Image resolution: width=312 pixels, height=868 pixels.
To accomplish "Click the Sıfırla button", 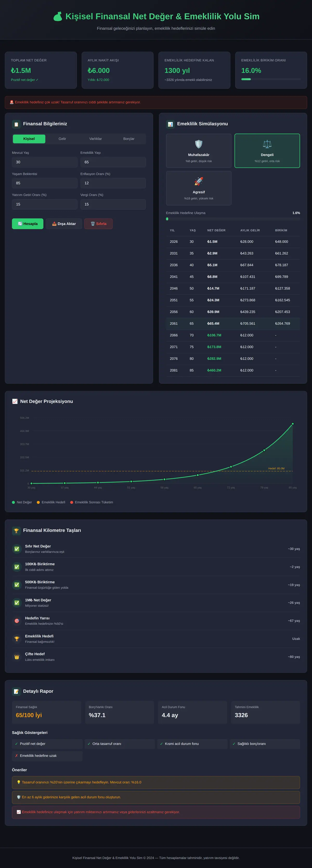I will [x=98, y=224].
